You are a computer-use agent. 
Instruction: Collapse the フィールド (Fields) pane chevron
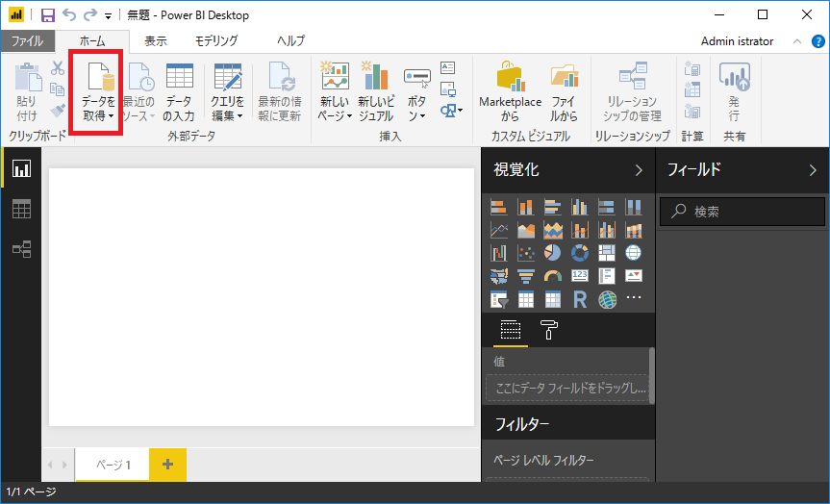(x=813, y=170)
